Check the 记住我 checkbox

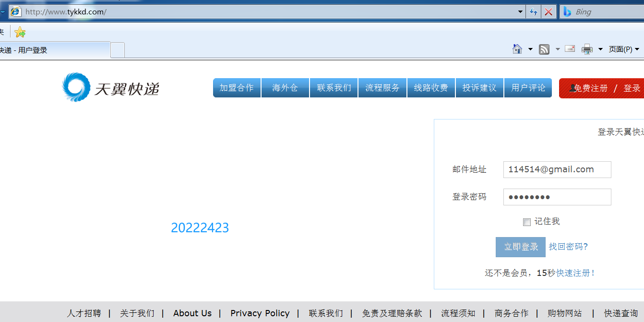click(x=527, y=222)
